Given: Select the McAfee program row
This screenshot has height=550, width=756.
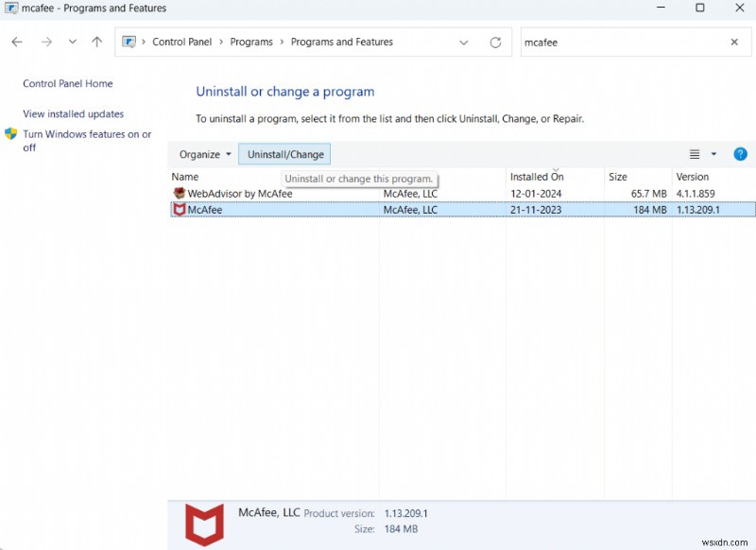Looking at the screenshot, I should coord(463,210).
